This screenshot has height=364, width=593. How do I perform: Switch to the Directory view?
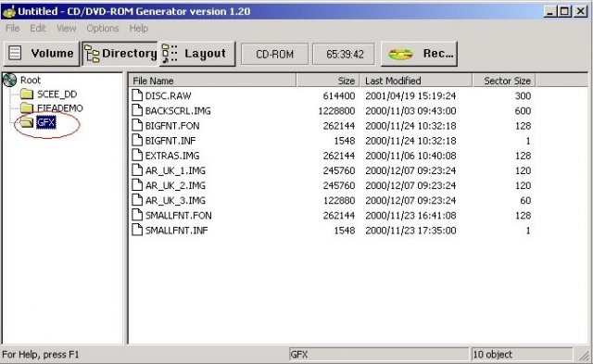click(x=120, y=54)
